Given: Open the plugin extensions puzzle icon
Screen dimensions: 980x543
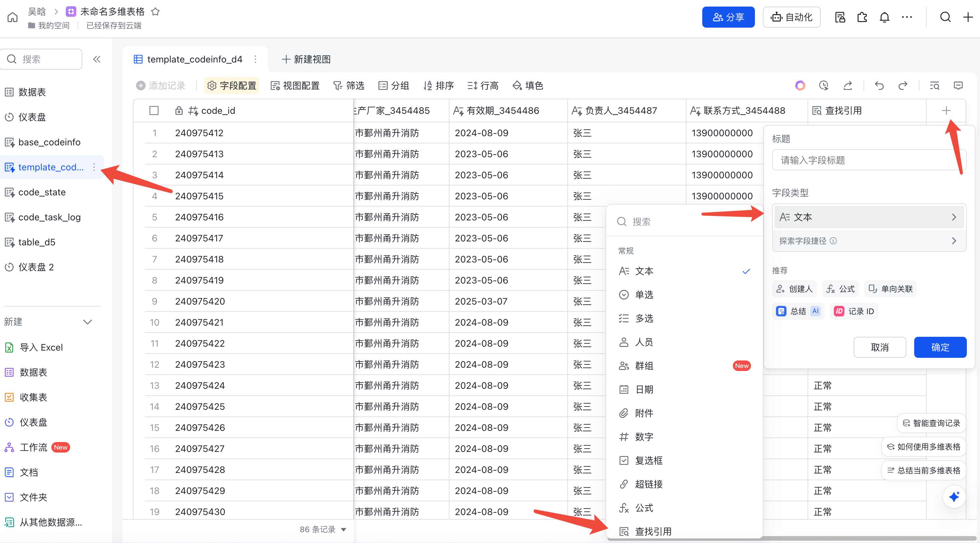Looking at the screenshot, I should (862, 17).
